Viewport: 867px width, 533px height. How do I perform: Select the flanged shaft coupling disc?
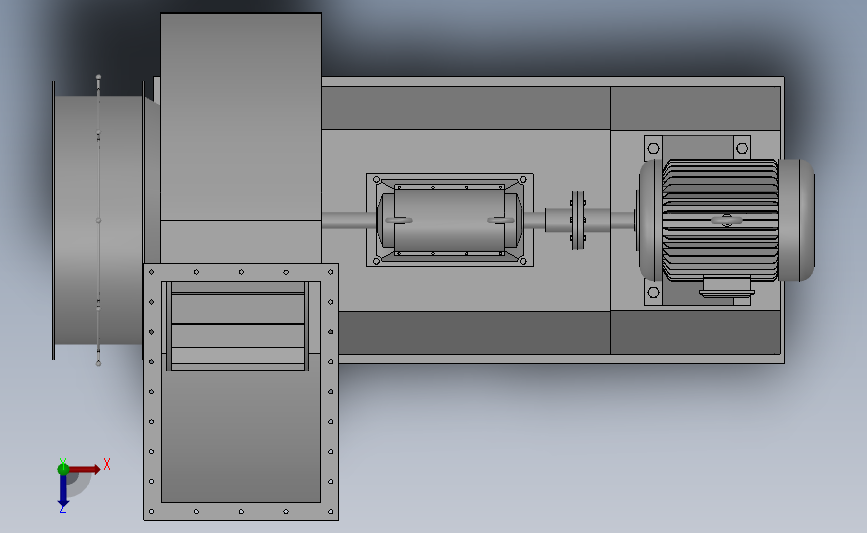(578, 220)
